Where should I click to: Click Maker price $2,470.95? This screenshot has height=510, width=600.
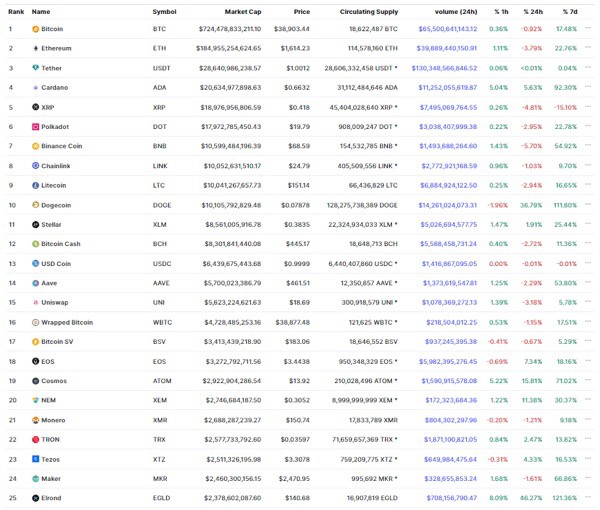coord(294,479)
